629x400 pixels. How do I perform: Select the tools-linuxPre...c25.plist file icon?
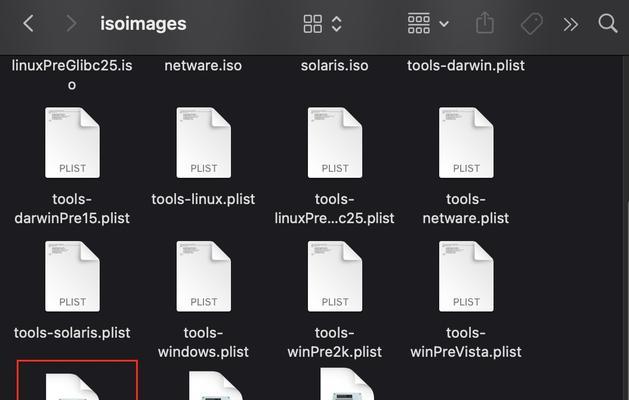(x=335, y=142)
